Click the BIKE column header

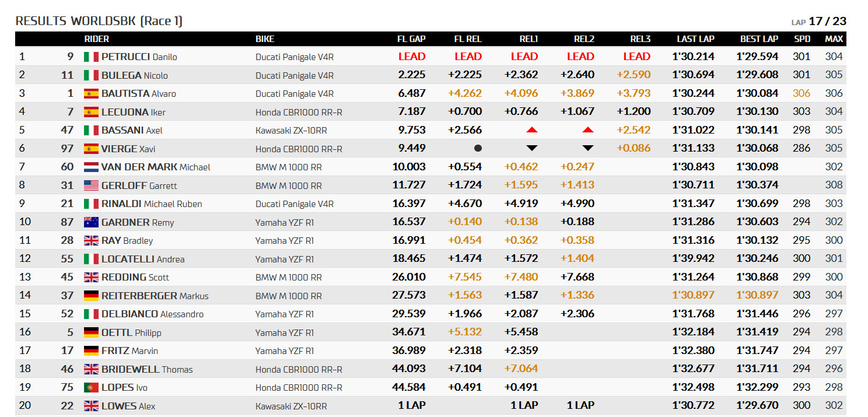point(265,39)
